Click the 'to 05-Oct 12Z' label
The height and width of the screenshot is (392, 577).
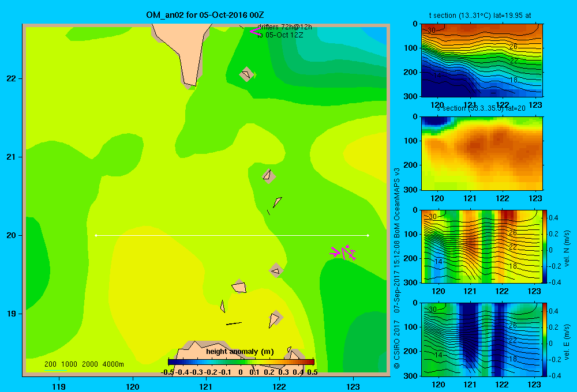click(280, 35)
